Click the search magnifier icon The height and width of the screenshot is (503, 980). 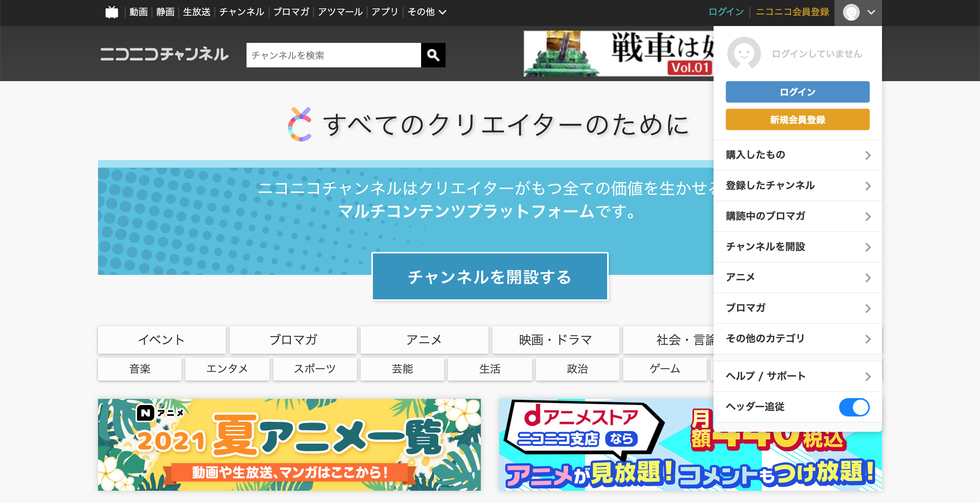click(433, 55)
